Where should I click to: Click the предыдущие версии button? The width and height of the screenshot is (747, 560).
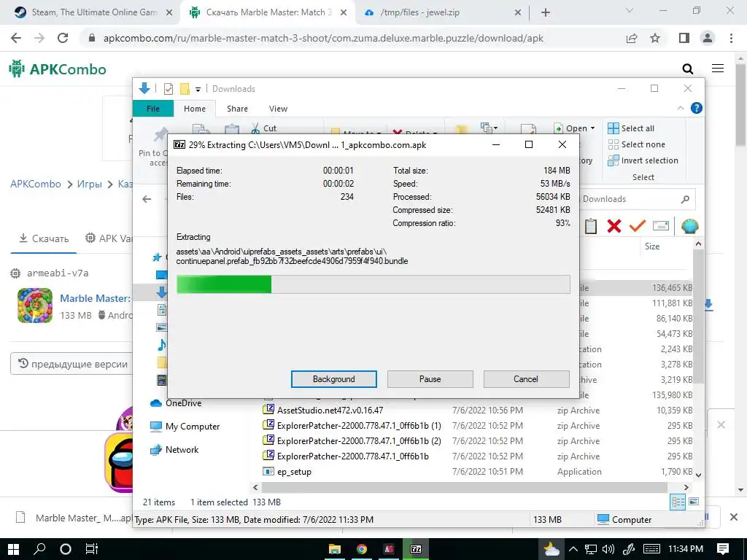tap(71, 364)
